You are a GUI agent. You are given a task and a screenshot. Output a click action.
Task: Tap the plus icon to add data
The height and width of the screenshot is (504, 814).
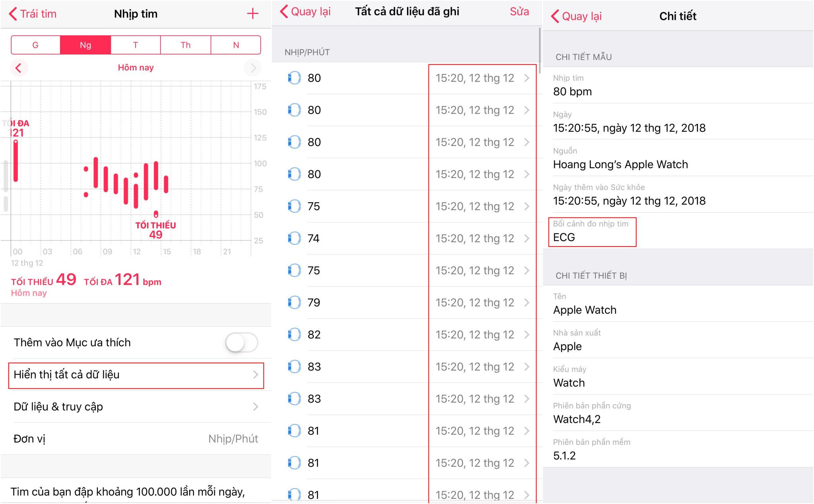coord(252,14)
